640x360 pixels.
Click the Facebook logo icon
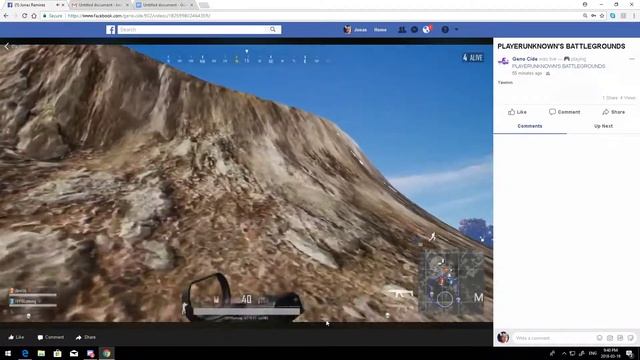tap(111, 30)
